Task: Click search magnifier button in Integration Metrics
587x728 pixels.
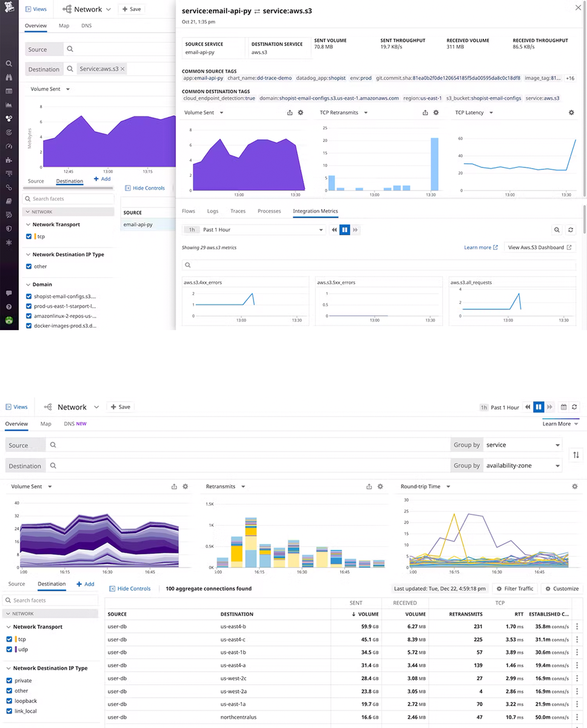Action: pos(557,230)
